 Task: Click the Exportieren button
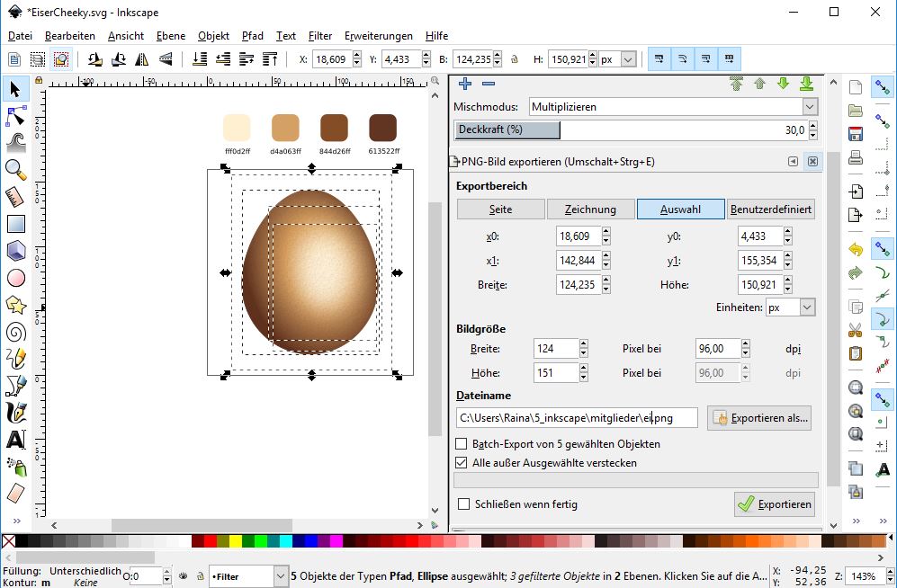click(x=774, y=504)
